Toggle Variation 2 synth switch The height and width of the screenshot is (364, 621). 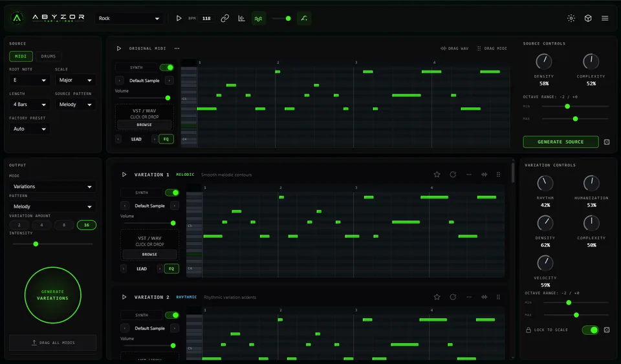172,316
